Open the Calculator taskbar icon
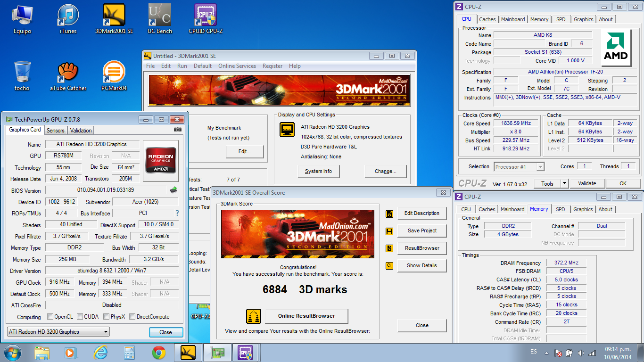The height and width of the screenshot is (362, 644). point(130,353)
